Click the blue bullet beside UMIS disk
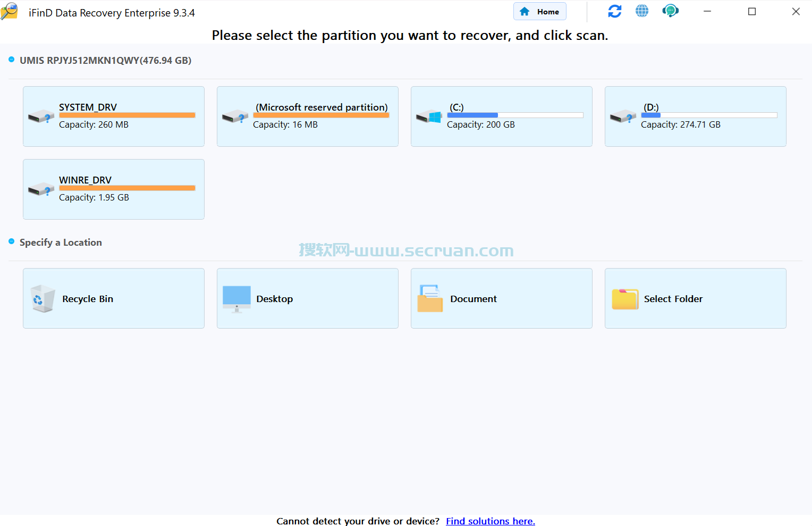Screen dimensions: 812x526 pos(12,60)
